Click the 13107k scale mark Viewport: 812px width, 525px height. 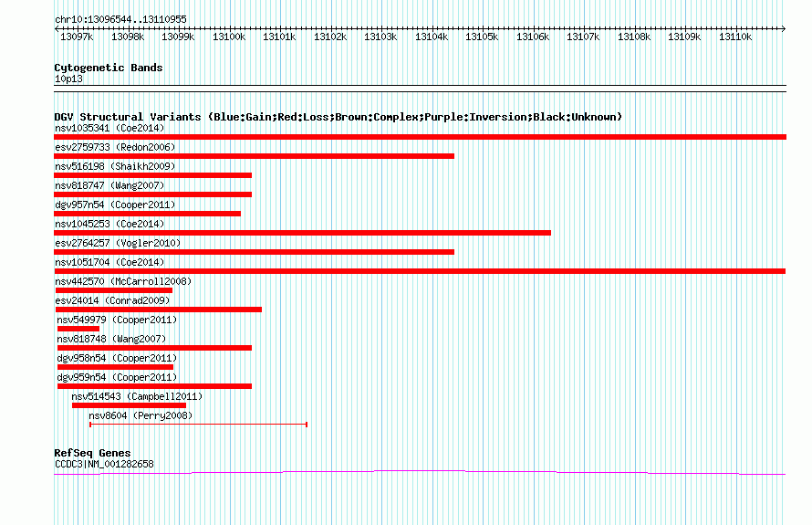(x=583, y=37)
